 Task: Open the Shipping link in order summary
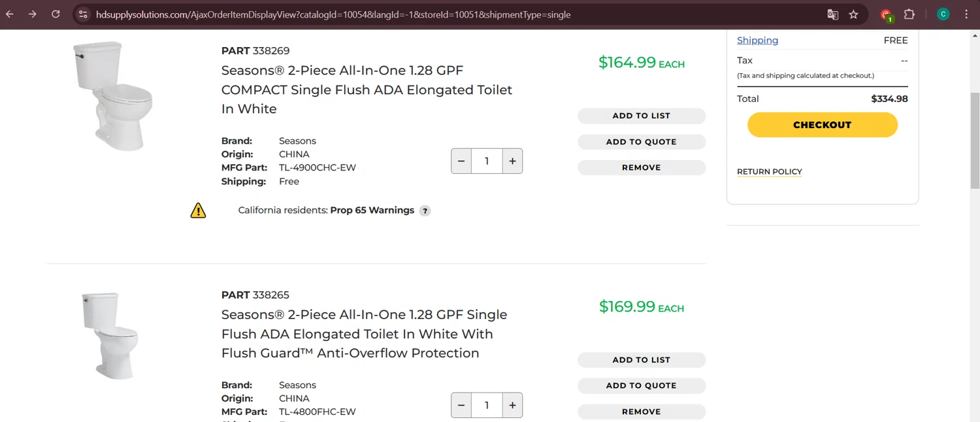coord(757,41)
